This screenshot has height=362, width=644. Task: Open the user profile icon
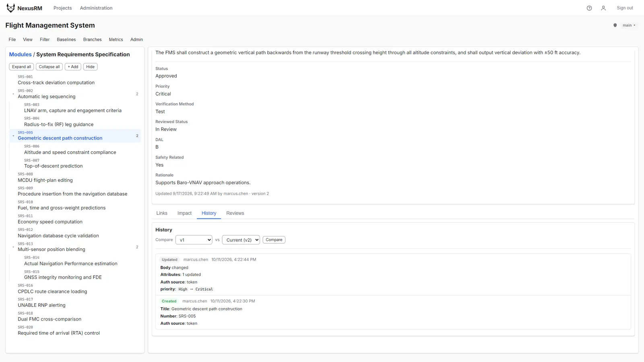(603, 8)
